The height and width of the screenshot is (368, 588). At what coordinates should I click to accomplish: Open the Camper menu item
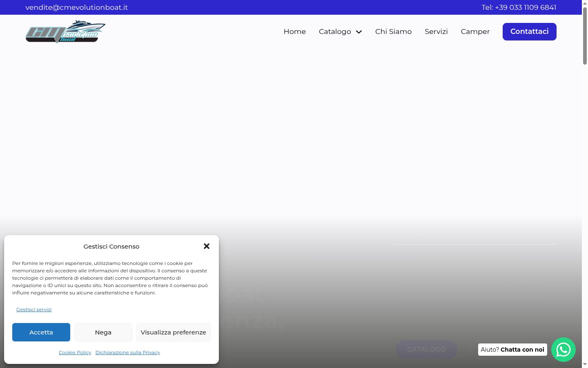click(475, 31)
